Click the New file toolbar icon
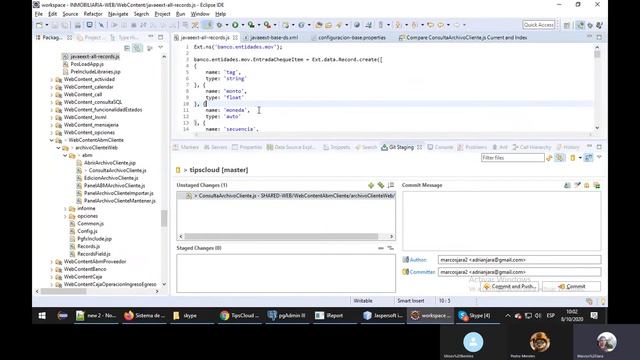The image size is (640, 360). [40, 25]
